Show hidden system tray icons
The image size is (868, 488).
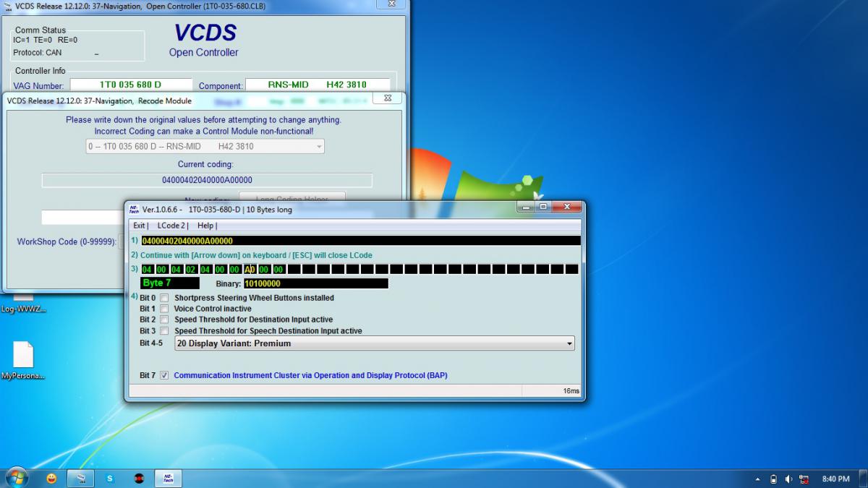(757, 479)
